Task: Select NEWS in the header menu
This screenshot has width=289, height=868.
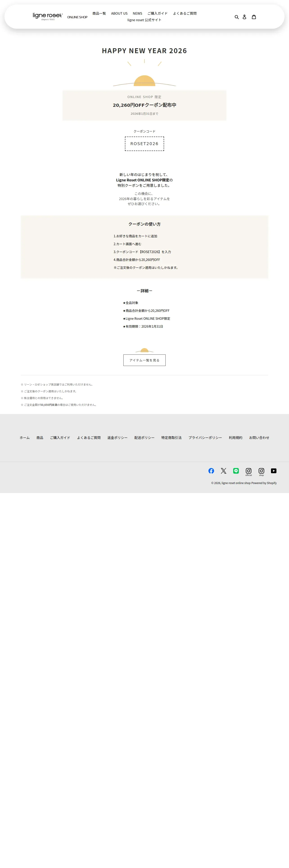Action: (137, 14)
